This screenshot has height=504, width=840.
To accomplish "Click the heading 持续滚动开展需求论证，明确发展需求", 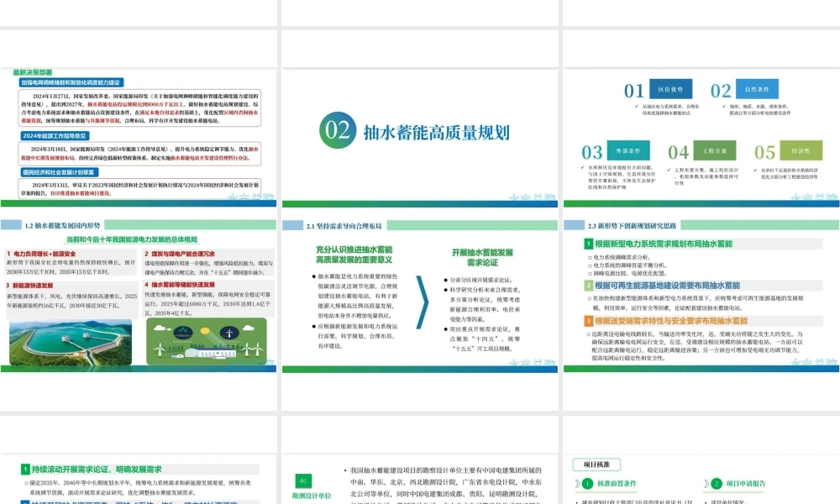I will [97, 470].
